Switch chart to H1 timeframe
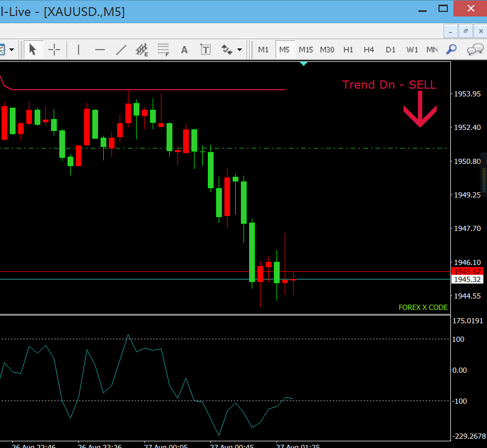 [x=348, y=49]
